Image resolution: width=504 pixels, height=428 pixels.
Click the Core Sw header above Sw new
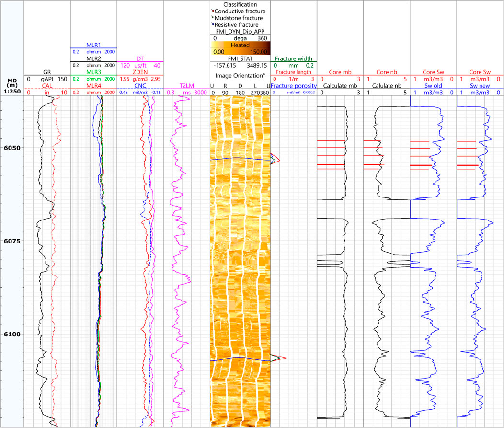pos(480,72)
